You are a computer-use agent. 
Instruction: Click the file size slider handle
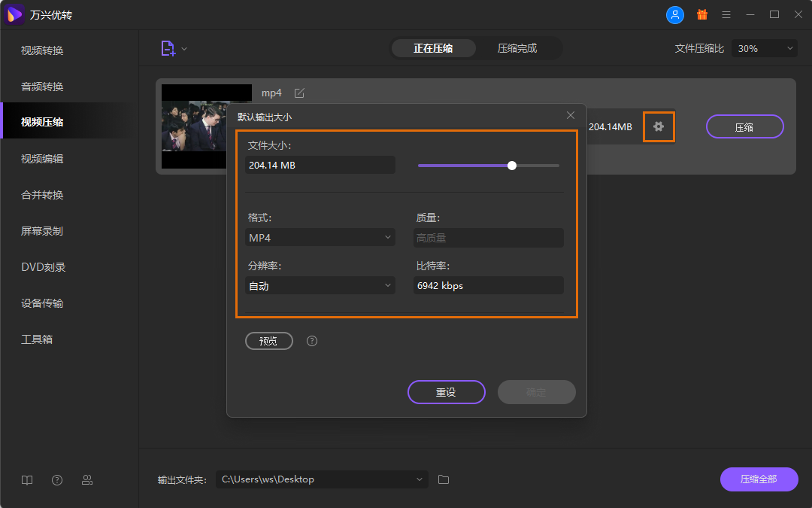[512, 166]
